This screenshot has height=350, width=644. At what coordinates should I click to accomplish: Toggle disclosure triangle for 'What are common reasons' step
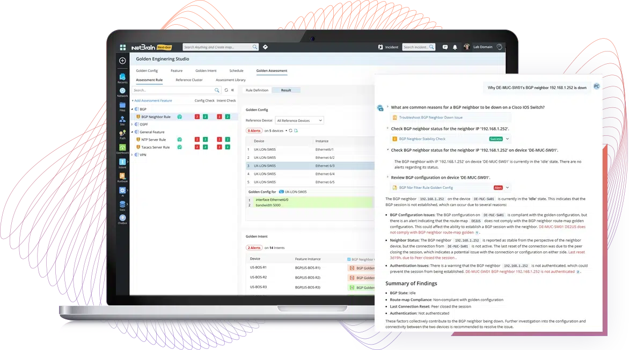click(388, 107)
